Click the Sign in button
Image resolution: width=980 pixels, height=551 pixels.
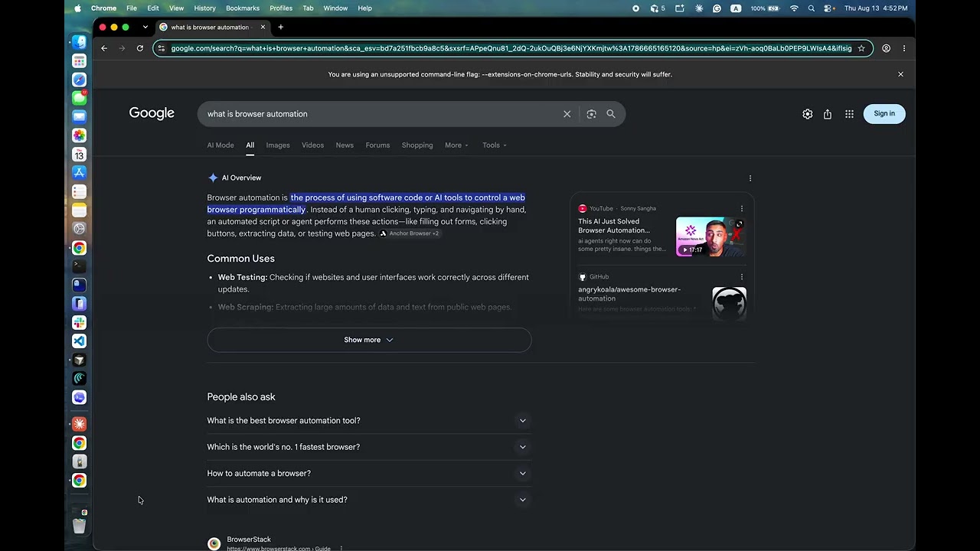point(884,114)
